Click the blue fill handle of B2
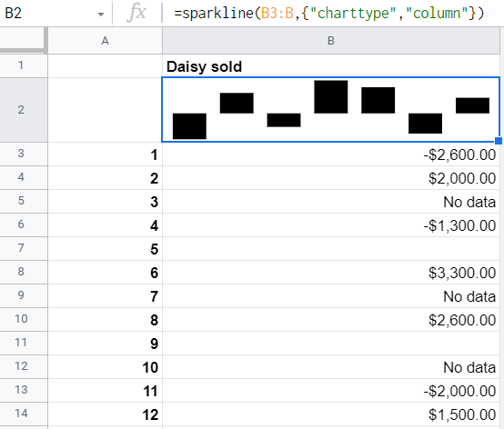 point(499,141)
